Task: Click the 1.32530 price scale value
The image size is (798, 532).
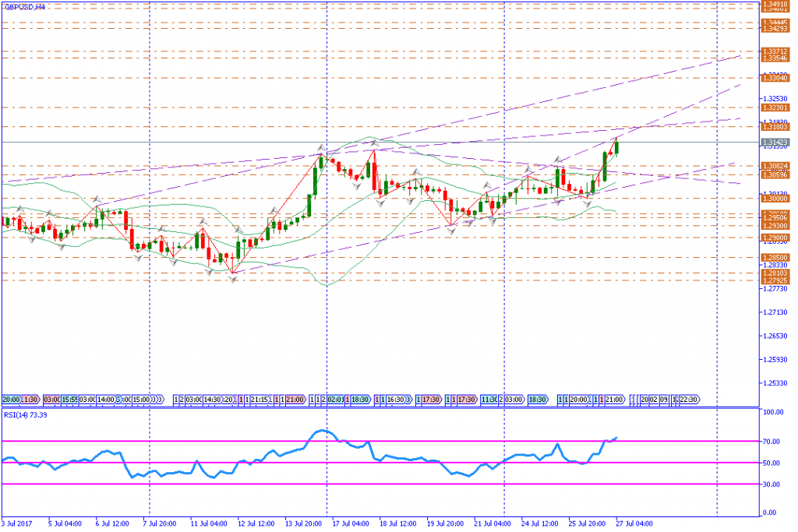Action: coord(775,99)
